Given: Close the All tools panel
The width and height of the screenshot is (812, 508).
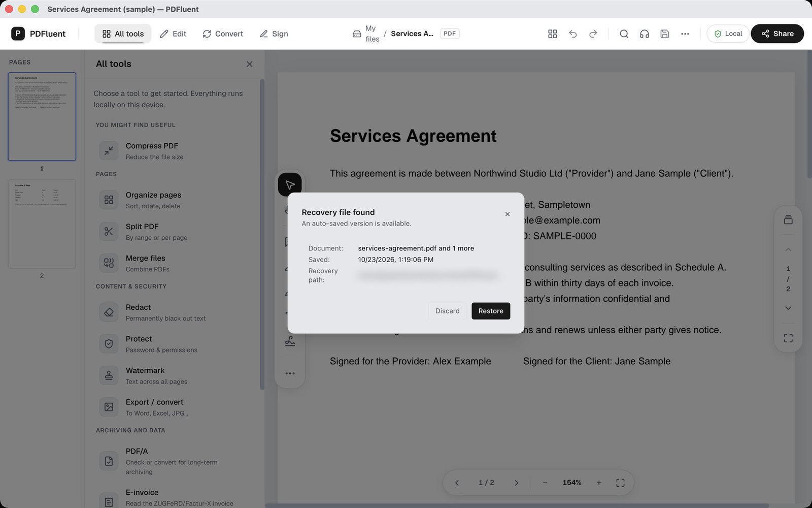Looking at the screenshot, I should pos(249,64).
